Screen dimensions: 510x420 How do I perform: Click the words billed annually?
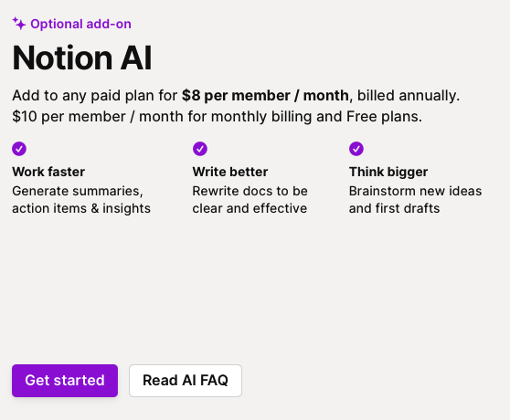point(409,96)
